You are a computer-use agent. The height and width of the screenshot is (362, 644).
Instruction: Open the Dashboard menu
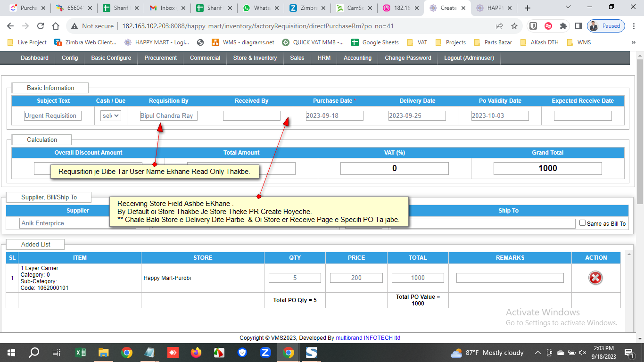point(34,58)
